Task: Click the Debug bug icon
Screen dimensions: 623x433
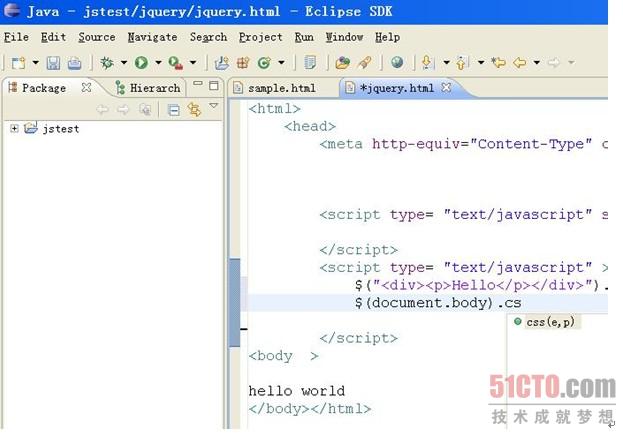Action: [107, 62]
